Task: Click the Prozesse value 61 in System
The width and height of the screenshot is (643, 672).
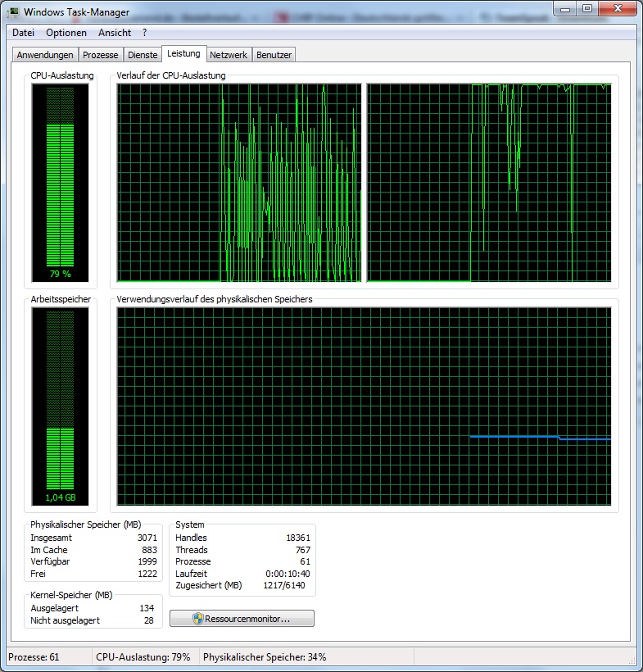Action: 305,561
